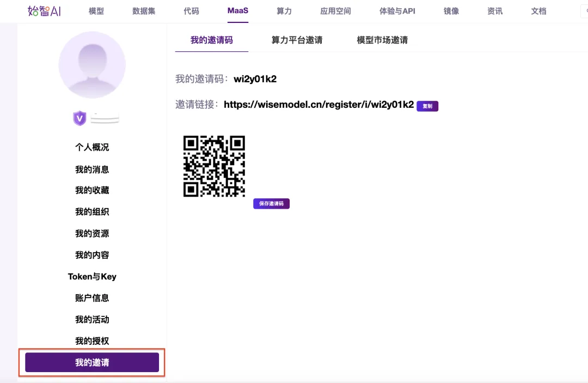Viewport: 588px width, 383px height.
Task: Open the 代码 navigation item
Action: [x=191, y=11]
